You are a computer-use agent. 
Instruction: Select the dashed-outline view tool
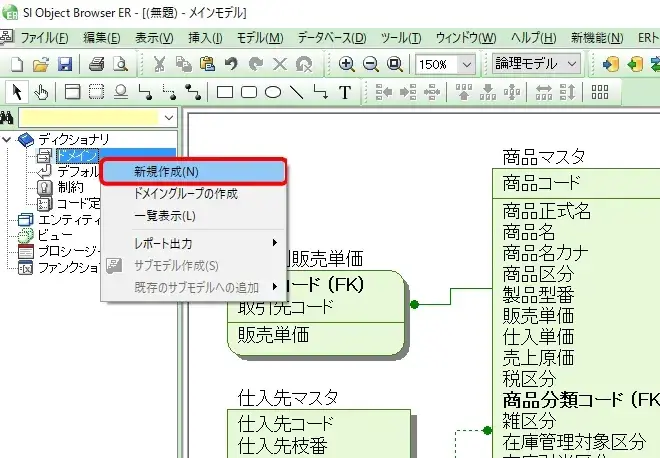(96, 92)
